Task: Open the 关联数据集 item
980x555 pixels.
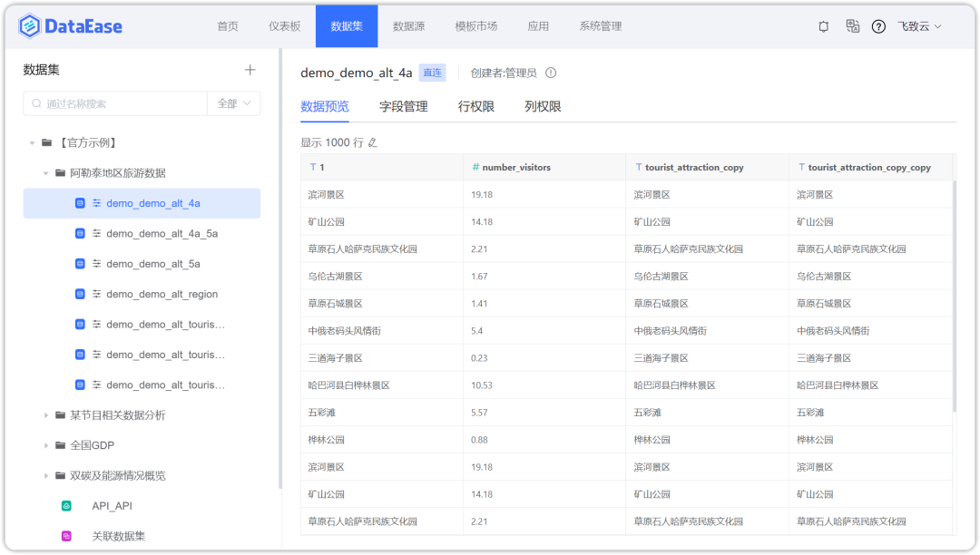Action: click(x=118, y=536)
